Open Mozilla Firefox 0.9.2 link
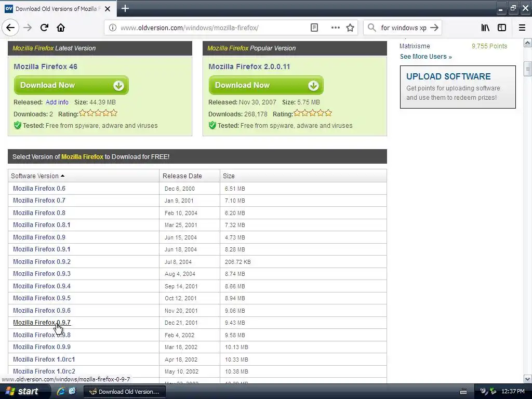Image resolution: width=532 pixels, height=399 pixels. pos(42,262)
